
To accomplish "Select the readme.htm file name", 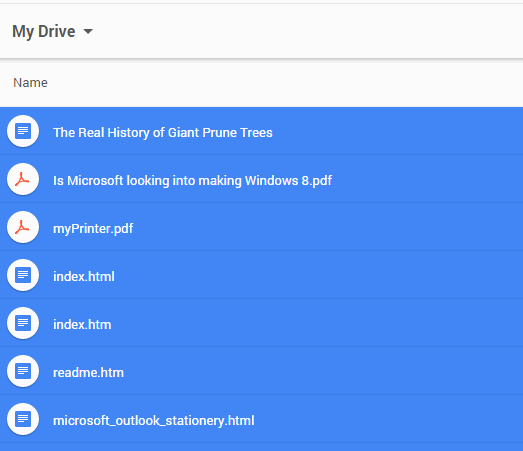I will point(88,373).
